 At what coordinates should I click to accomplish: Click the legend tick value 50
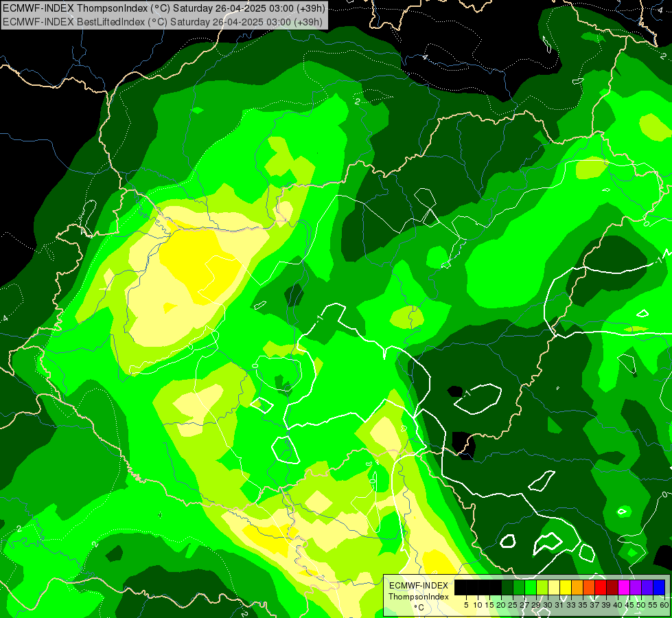point(641,605)
